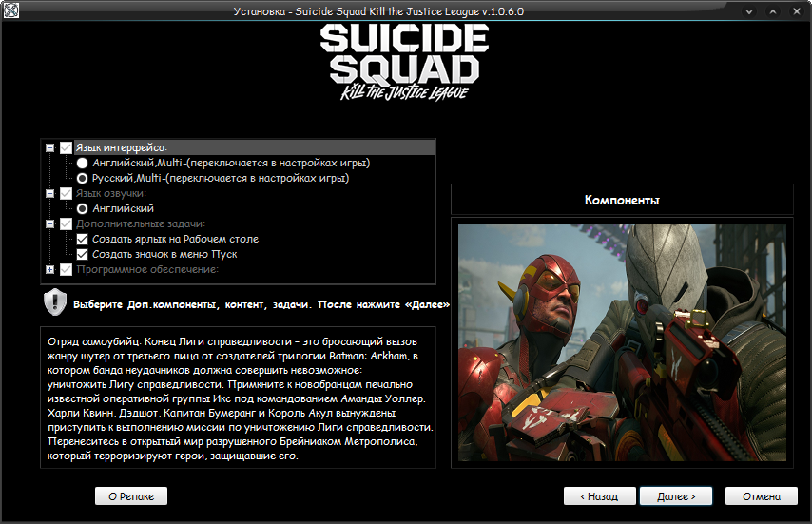Proceed with the Далее button

[x=676, y=496]
